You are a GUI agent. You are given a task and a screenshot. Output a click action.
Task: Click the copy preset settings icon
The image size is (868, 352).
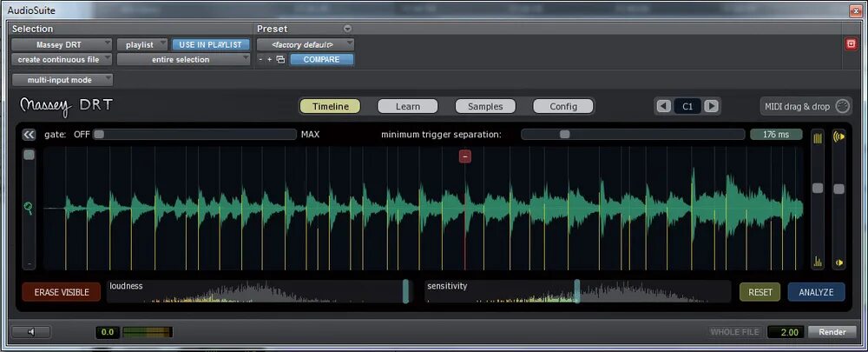point(280,59)
